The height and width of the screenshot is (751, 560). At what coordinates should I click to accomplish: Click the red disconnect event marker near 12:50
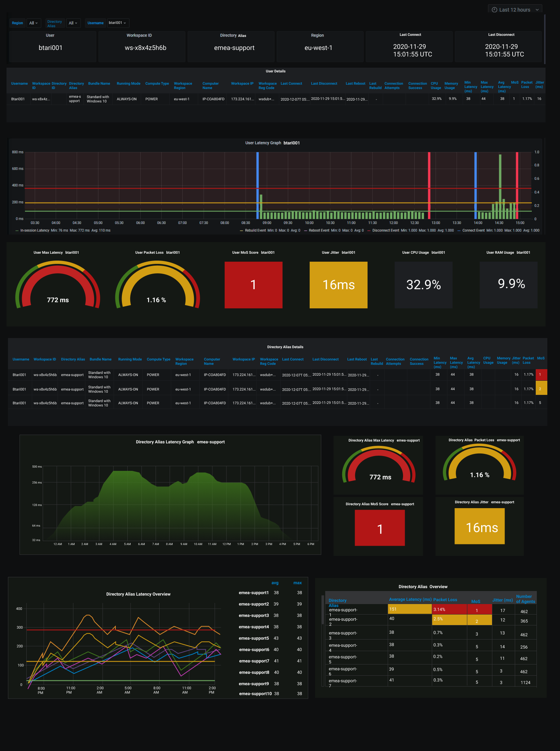429,185
